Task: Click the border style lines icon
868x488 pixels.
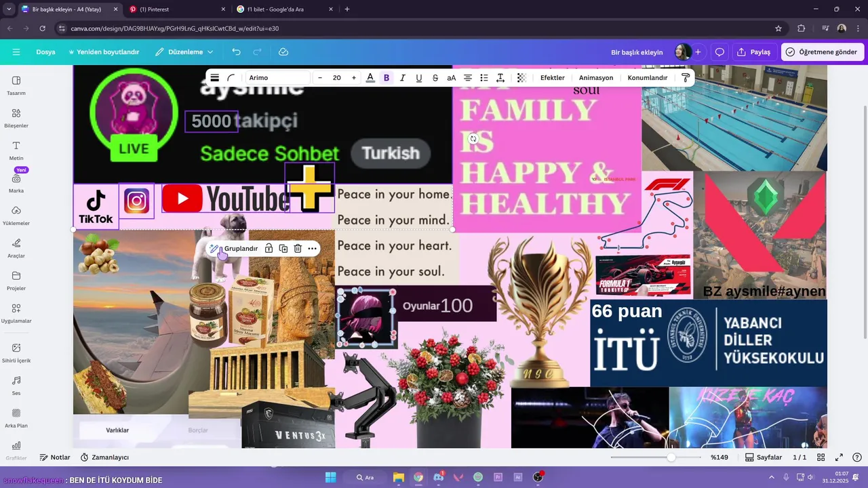Action: [x=214, y=78]
